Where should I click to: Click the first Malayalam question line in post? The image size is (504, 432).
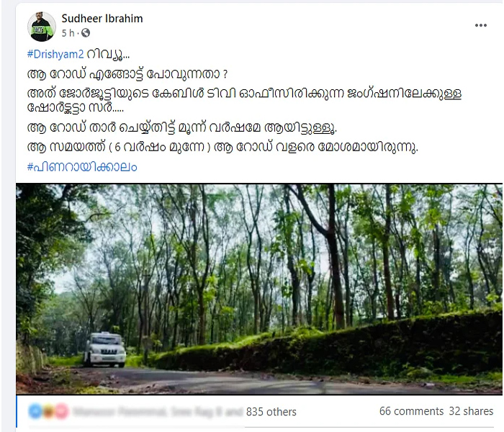click(127, 74)
